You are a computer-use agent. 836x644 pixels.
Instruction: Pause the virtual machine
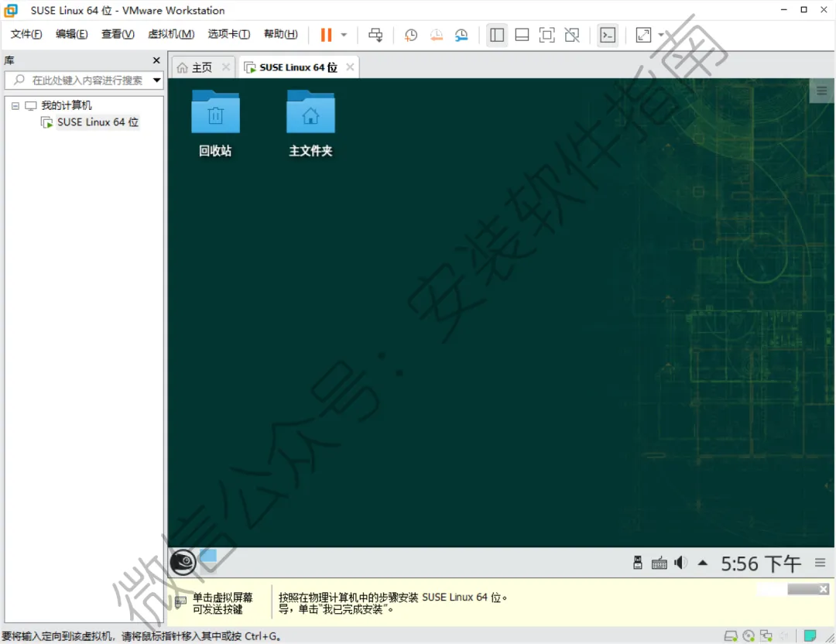click(326, 35)
